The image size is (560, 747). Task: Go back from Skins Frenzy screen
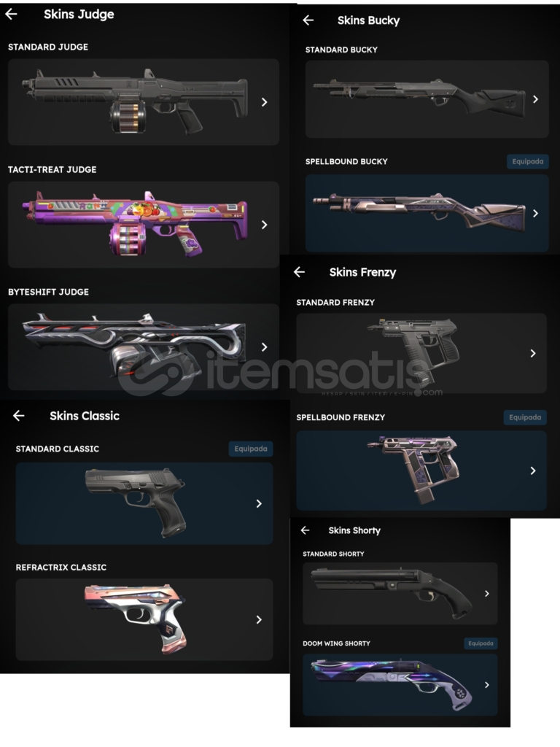coord(299,272)
